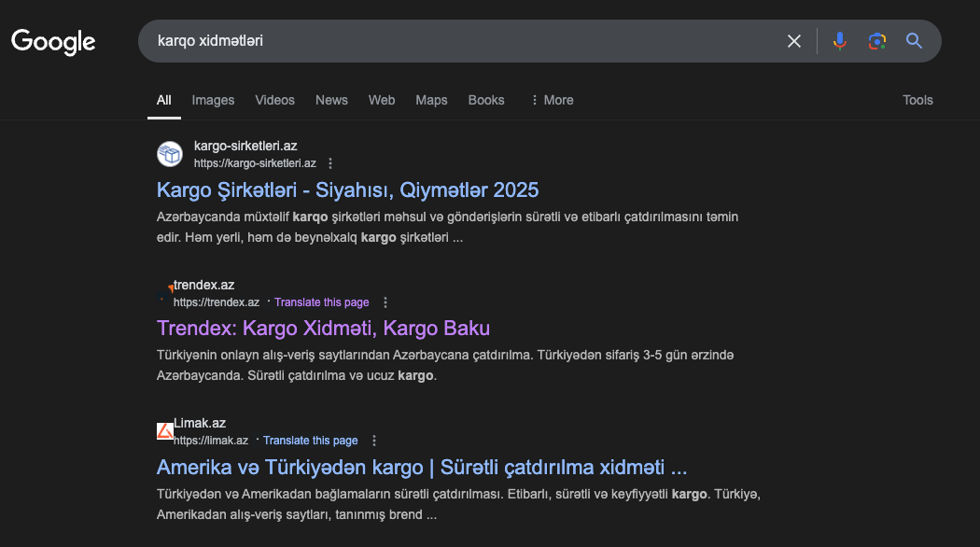Click the Google logo
Image resolution: width=980 pixels, height=547 pixels.
(53, 42)
